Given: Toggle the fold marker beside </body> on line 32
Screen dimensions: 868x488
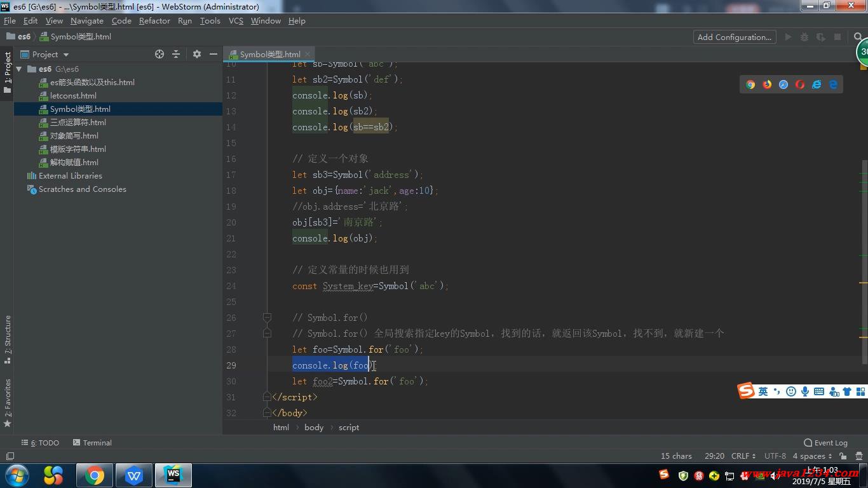Looking at the screenshot, I should 268,412.
